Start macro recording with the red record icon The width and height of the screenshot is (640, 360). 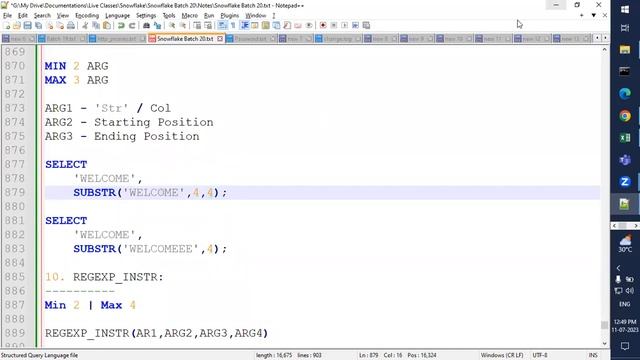pyautogui.click(x=323, y=25)
